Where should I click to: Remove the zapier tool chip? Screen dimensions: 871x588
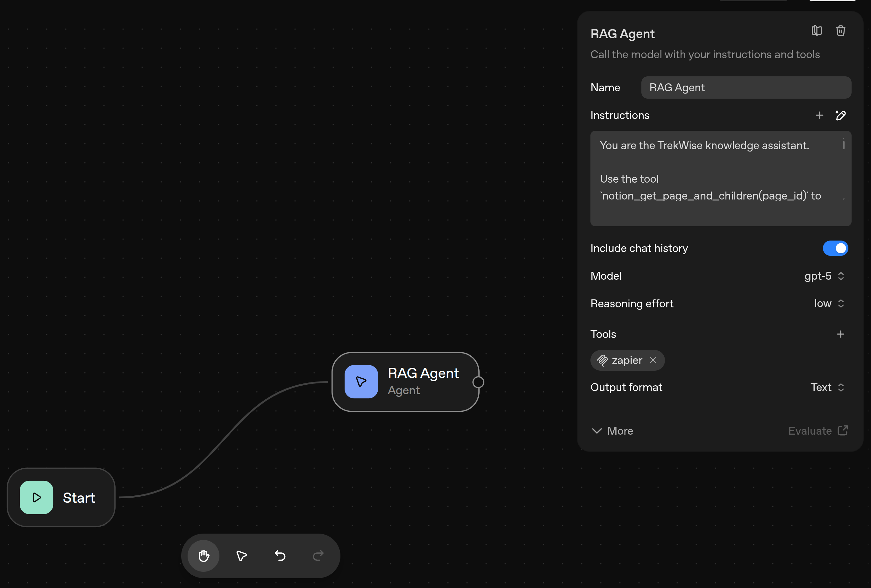pyautogui.click(x=653, y=360)
